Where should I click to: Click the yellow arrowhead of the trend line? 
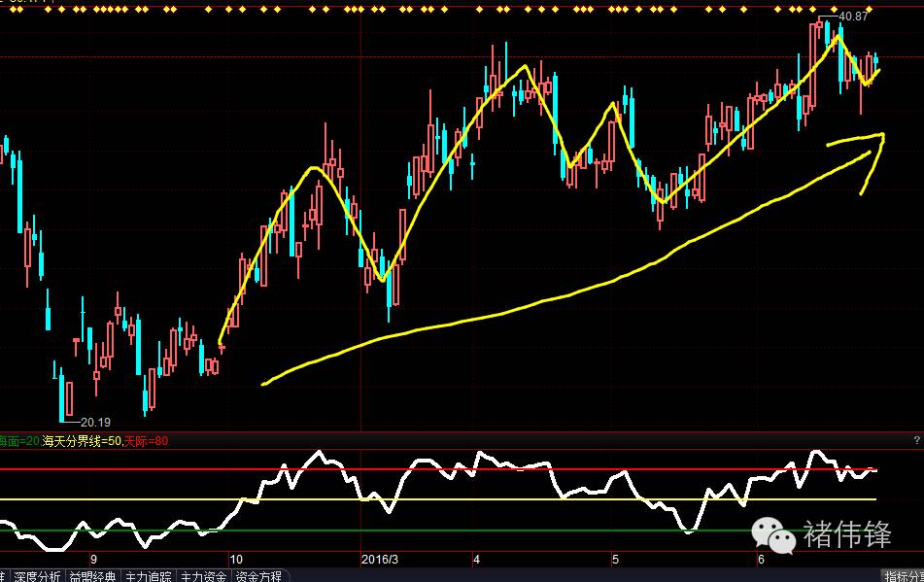point(879,139)
